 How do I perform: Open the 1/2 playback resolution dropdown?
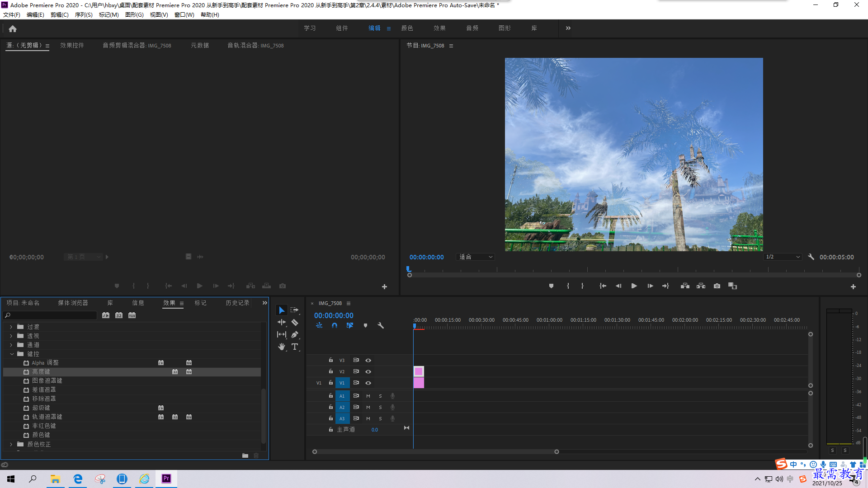click(x=783, y=257)
